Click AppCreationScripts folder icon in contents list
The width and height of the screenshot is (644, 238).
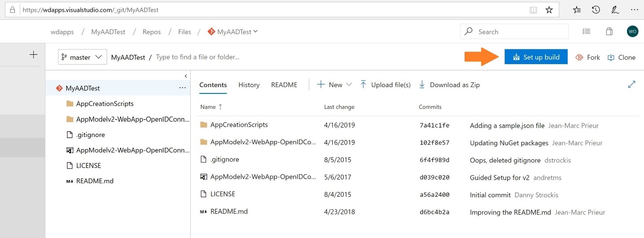[x=204, y=125]
